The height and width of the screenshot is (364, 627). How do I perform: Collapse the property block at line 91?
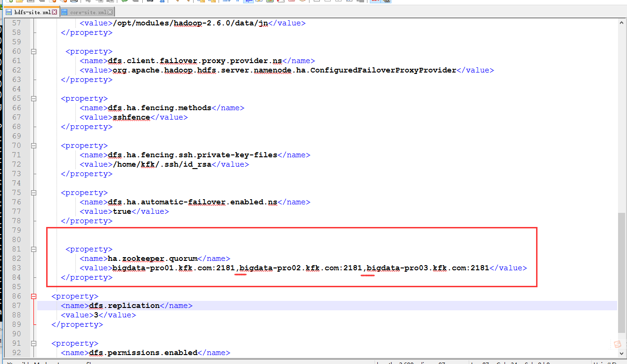pos(33,343)
